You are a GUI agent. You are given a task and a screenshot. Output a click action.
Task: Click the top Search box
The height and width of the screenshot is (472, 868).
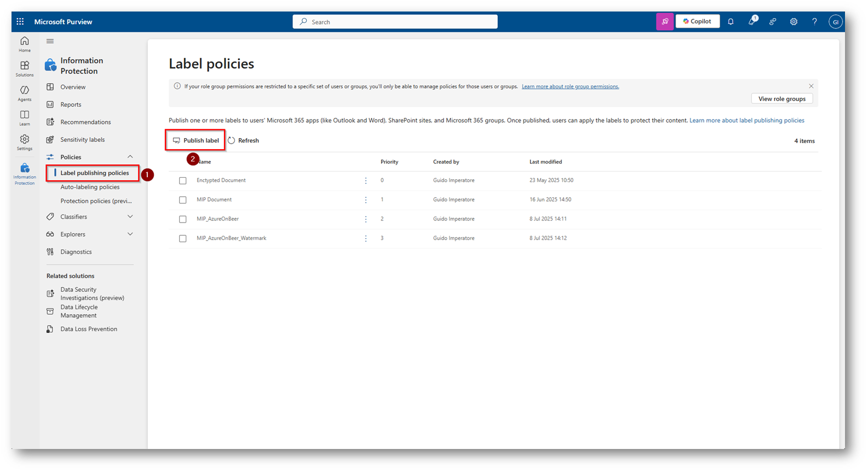pyautogui.click(x=395, y=22)
